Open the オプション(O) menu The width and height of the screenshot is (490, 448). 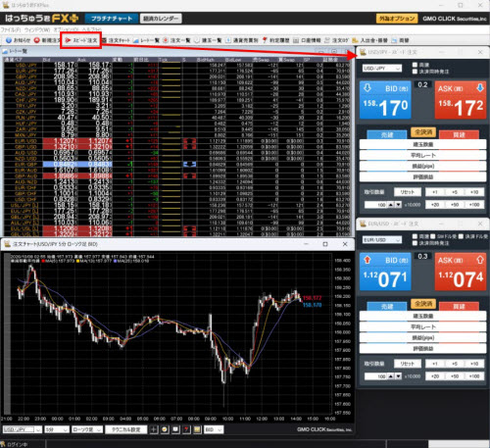click(67, 29)
